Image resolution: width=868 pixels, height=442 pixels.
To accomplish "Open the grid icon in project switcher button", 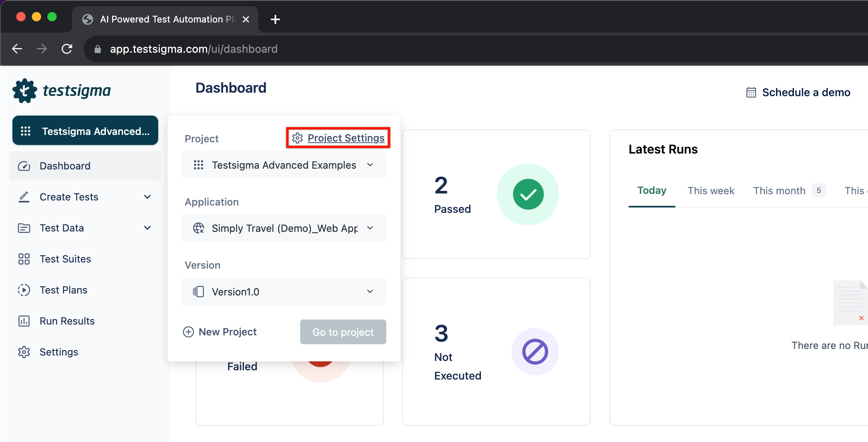I will pyautogui.click(x=26, y=131).
